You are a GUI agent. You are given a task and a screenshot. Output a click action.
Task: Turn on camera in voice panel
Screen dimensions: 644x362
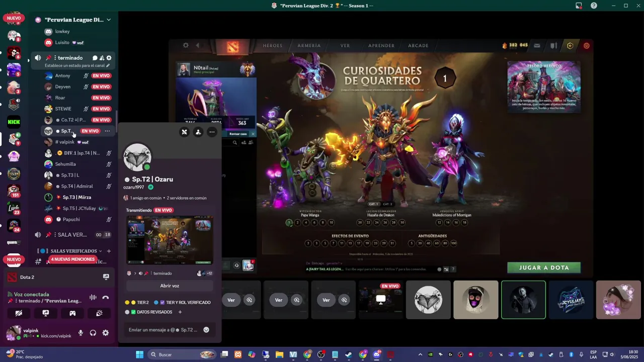click(19, 313)
